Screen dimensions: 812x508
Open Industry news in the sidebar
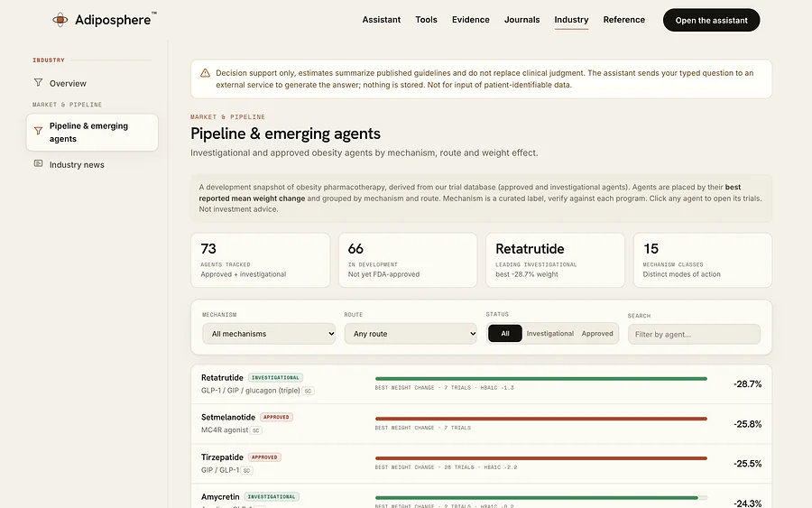point(92,164)
